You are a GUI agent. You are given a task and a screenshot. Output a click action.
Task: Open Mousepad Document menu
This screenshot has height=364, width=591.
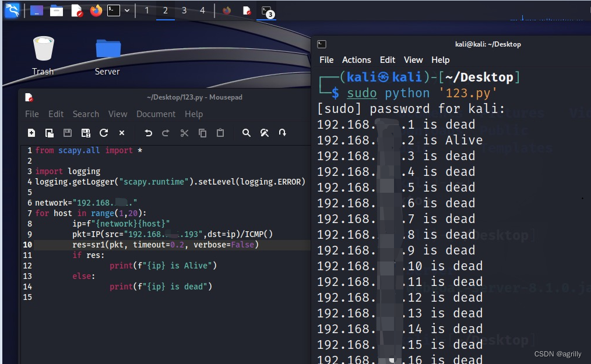156,114
